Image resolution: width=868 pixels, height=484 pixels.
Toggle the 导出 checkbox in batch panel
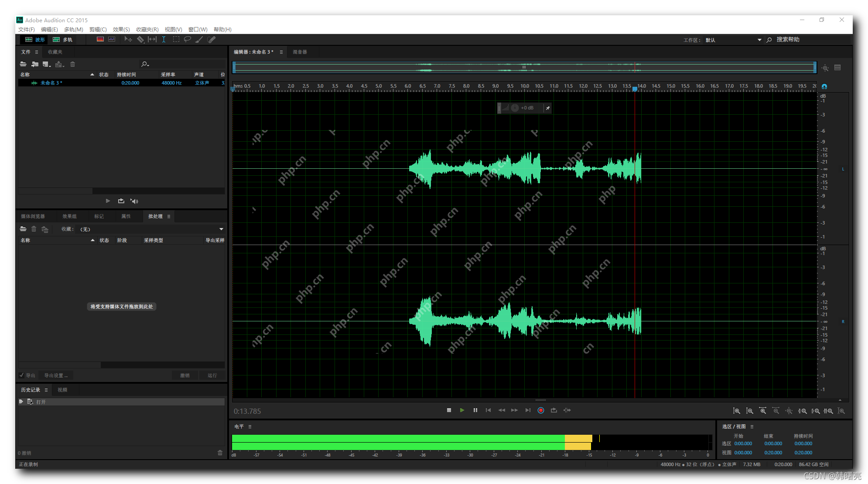click(22, 375)
